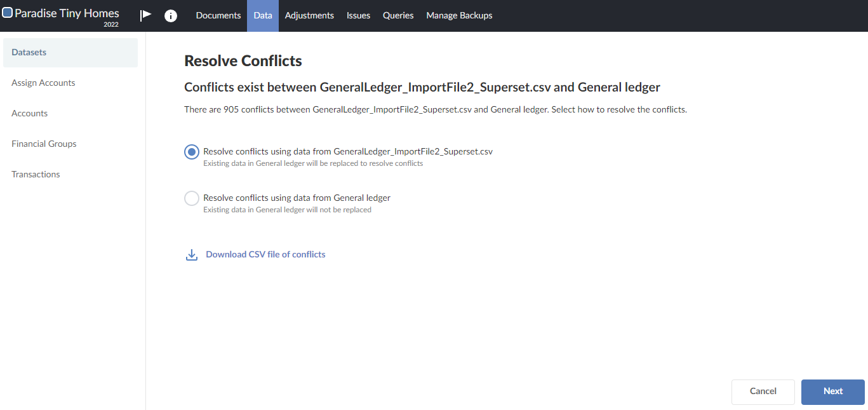
Task: Open the Adjustments section
Action: tap(309, 15)
